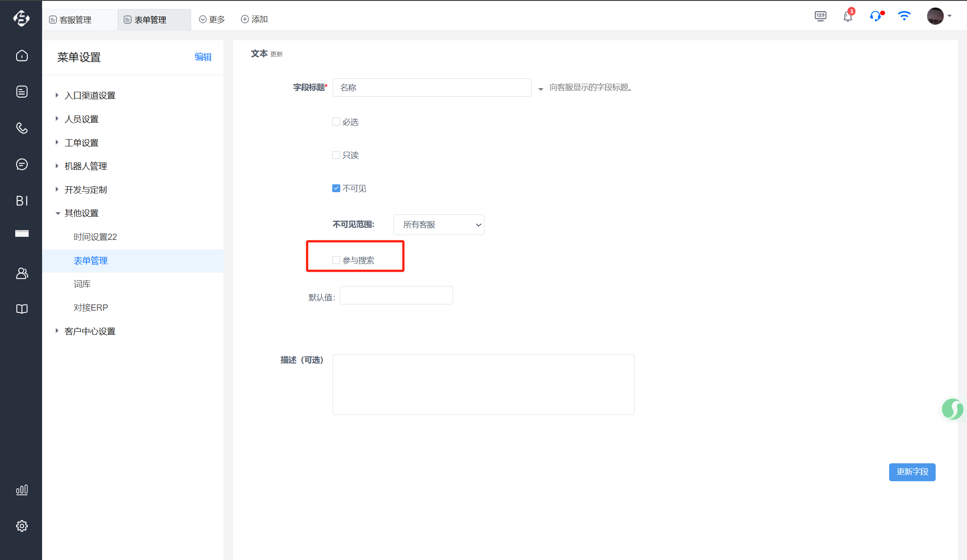The image size is (967, 560).
Task: Click the 更多 circled chevron icon
Action: tap(203, 19)
